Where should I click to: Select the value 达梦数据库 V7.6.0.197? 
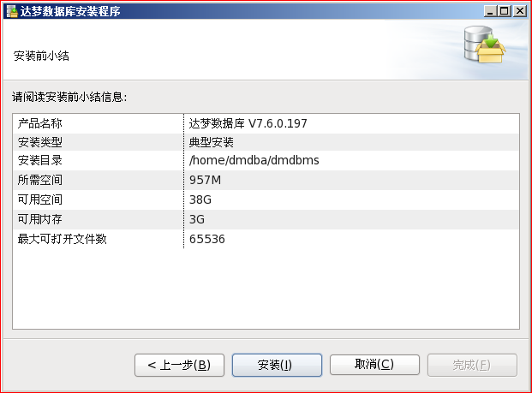click(x=248, y=123)
